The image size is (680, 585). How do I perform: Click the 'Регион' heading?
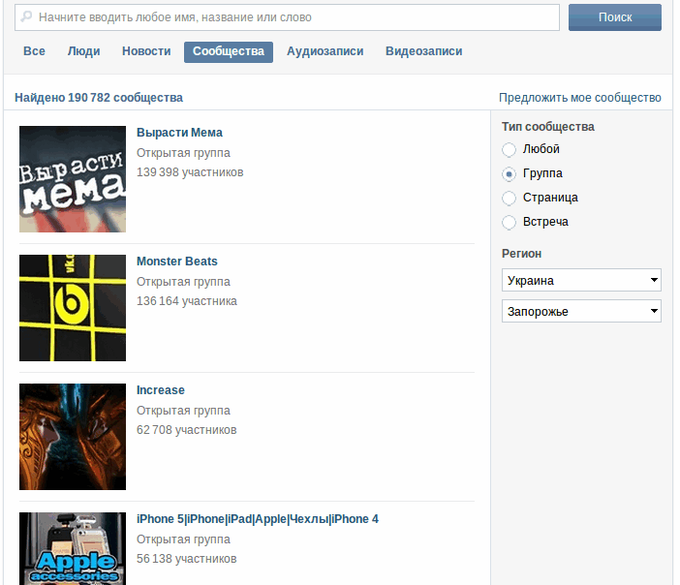click(522, 254)
